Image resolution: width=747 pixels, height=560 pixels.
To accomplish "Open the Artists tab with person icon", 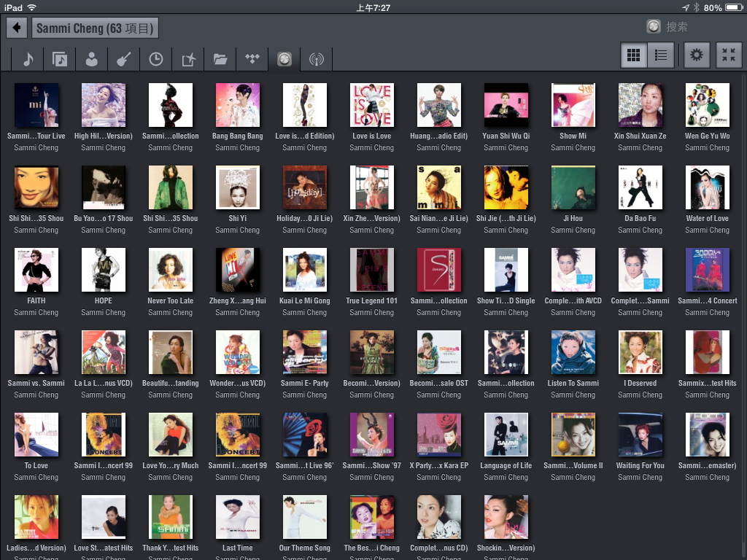I will pyautogui.click(x=92, y=59).
